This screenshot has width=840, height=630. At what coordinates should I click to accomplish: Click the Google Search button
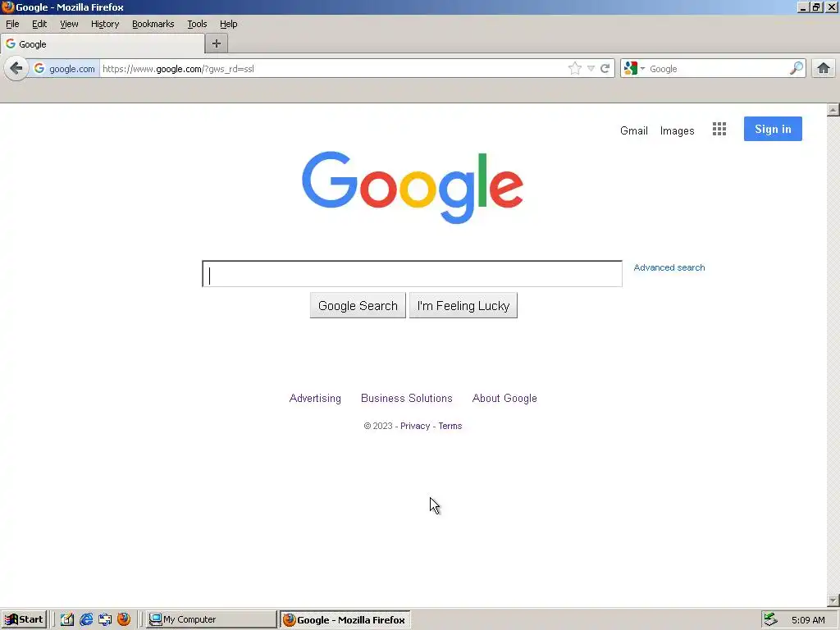[358, 305]
